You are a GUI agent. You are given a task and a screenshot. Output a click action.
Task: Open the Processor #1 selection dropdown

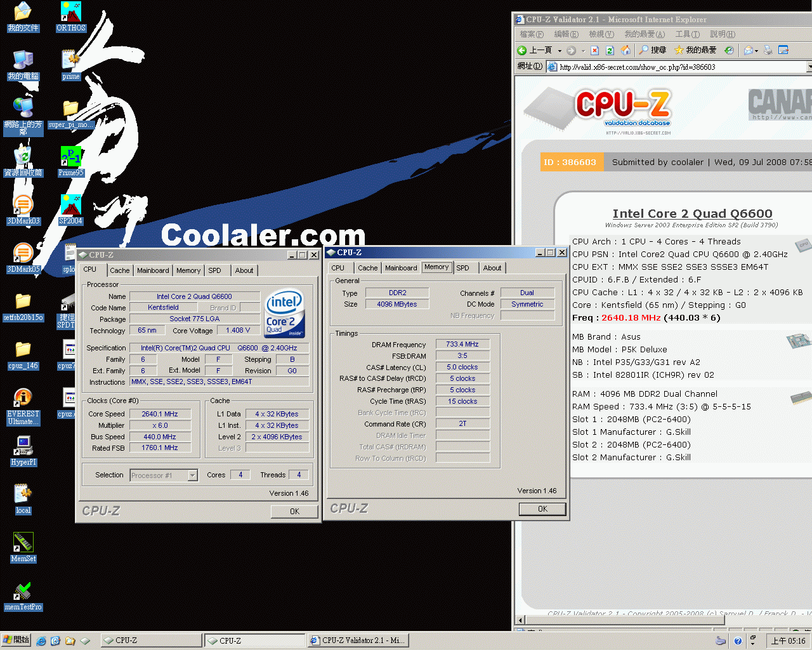(192, 475)
